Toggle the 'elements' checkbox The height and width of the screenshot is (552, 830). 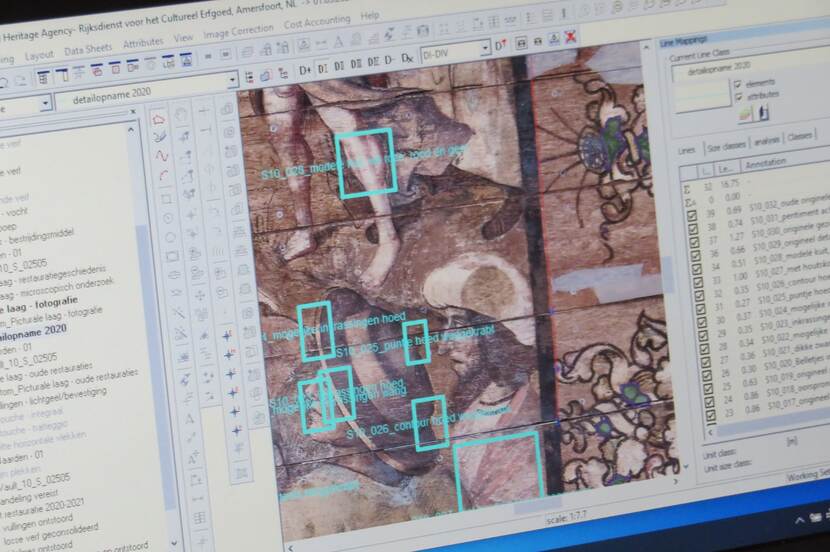coord(738,85)
